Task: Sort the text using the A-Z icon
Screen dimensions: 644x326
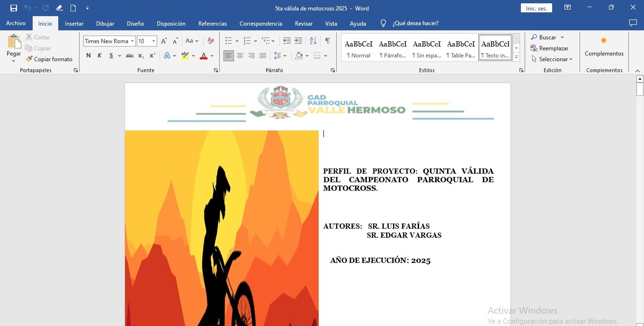Action: click(x=313, y=41)
